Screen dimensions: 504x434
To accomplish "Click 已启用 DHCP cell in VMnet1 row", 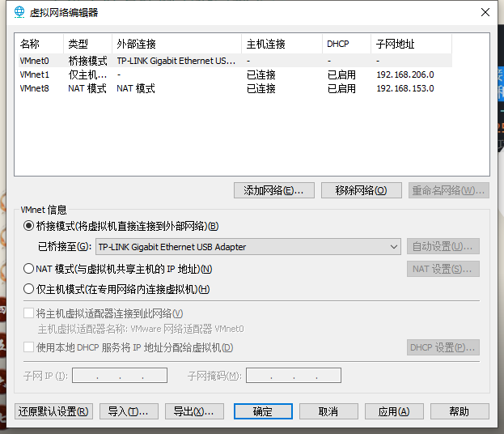I will pyautogui.click(x=341, y=74).
